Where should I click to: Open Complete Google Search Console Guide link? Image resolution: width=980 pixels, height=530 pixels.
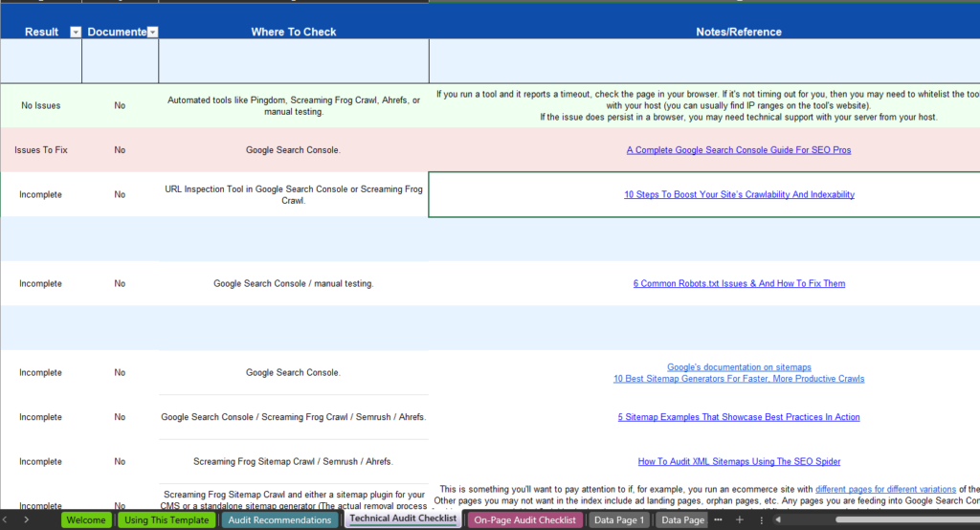coord(738,150)
